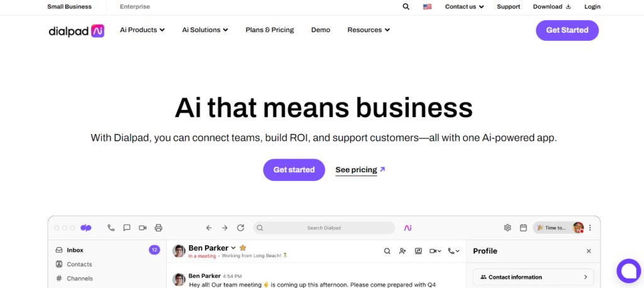This screenshot has width=644, height=288.
Task: Click the search magnifier in top bar
Action: [x=406, y=7]
